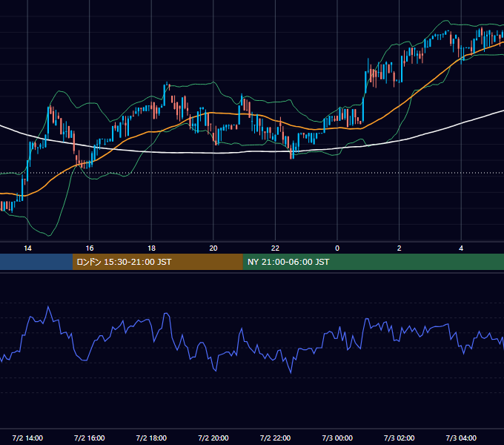Image resolution: width=504 pixels, height=445 pixels.
Task: Click the 4 hour axis label
Action: click(x=461, y=248)
